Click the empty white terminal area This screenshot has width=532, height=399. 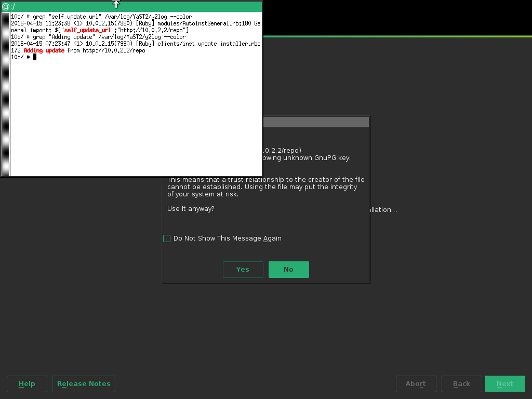(135, 119)
